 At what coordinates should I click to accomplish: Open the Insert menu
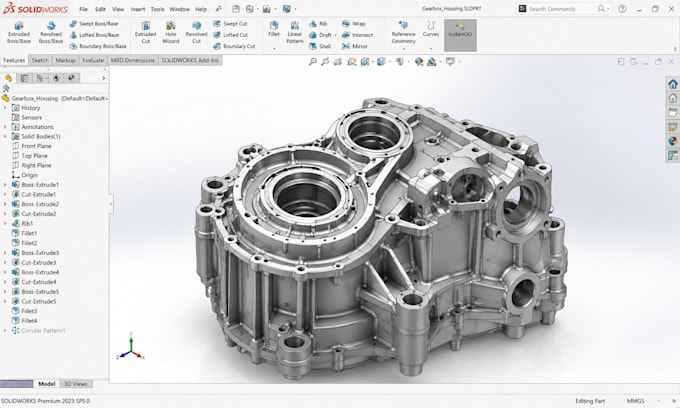[137, 9]
